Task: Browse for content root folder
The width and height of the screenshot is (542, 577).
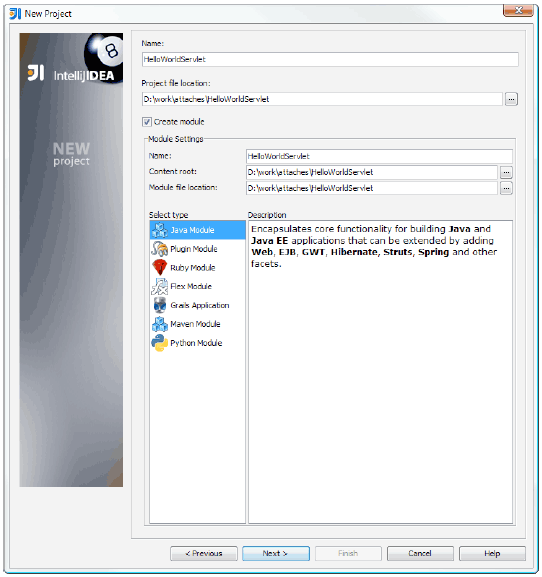Action: coord(506,172)
